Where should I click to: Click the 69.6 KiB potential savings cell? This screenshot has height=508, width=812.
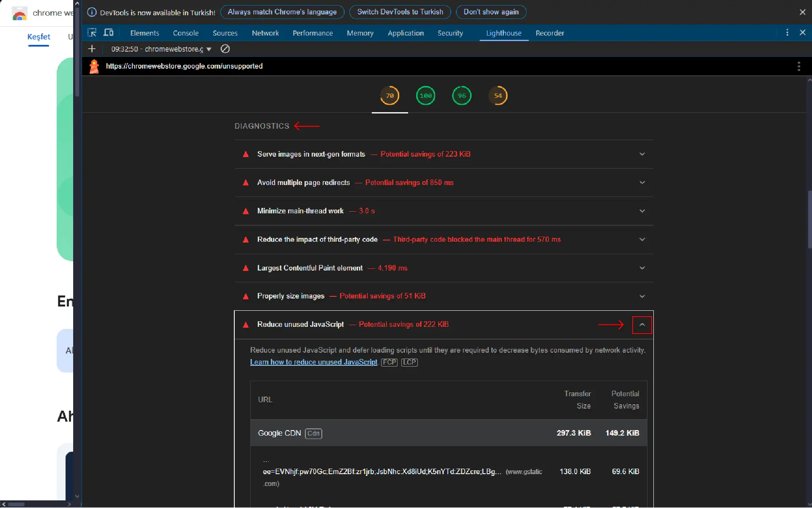(625, 472)
